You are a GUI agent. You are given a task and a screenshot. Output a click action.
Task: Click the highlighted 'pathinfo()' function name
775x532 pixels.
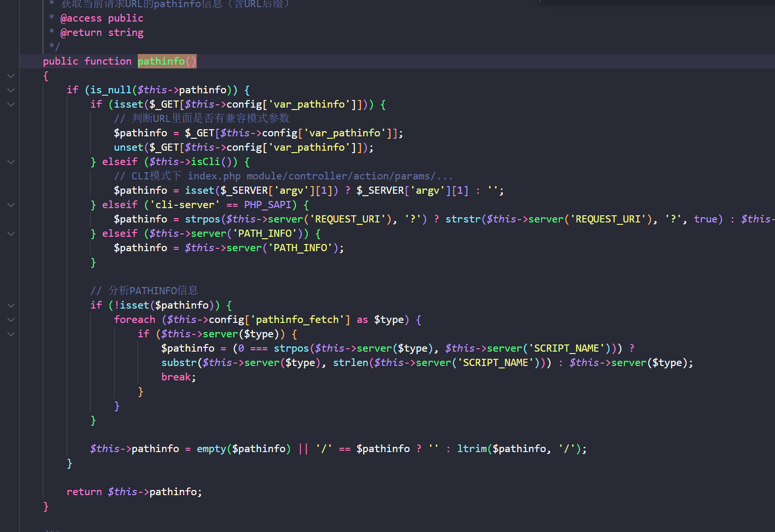[x=167, y=61]
